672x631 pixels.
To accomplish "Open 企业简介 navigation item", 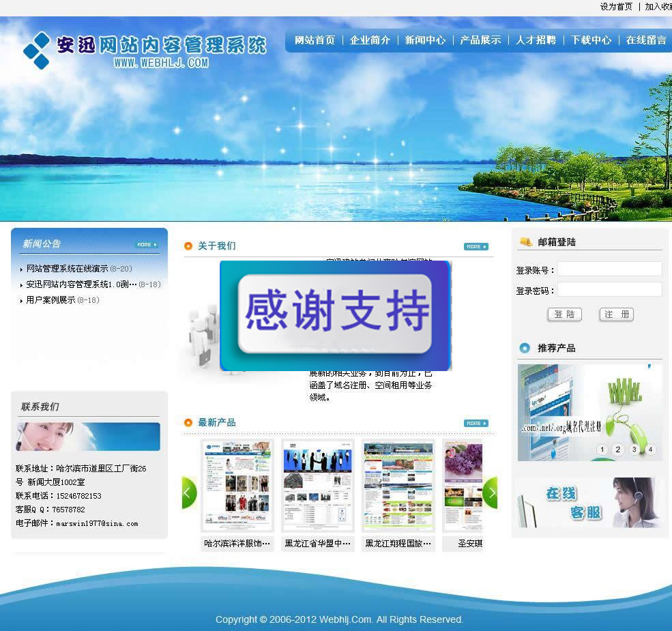I will 370,40.
